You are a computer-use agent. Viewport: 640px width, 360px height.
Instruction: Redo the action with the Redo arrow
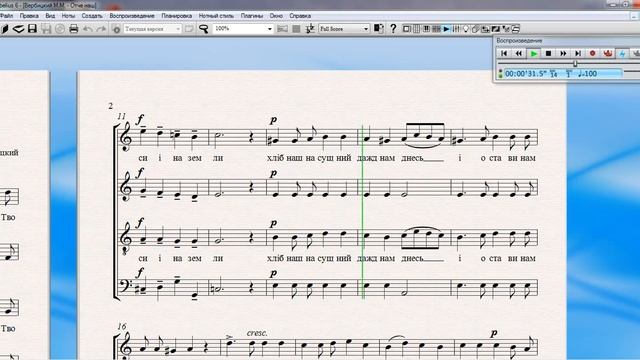click(x=101, y=29)
